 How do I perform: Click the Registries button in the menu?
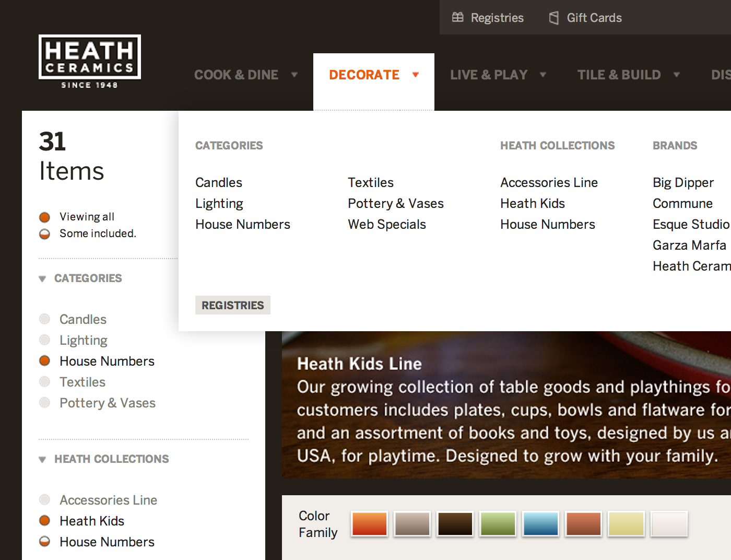click(233, 305)
